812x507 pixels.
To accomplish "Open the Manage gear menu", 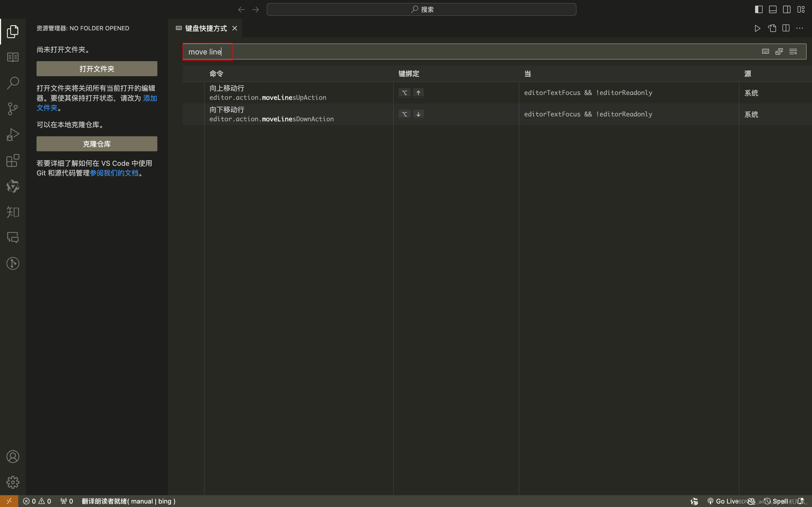I will click(13, 482).
